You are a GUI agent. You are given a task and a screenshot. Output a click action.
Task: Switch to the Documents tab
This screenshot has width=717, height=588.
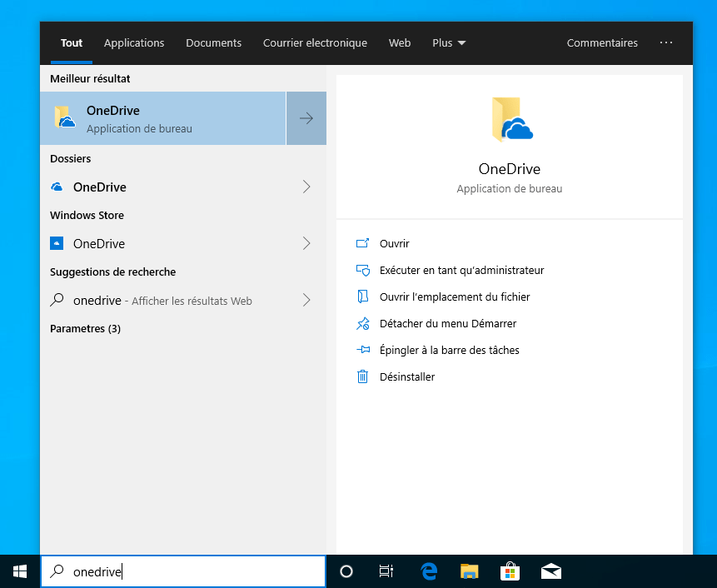tap(213, 43)
